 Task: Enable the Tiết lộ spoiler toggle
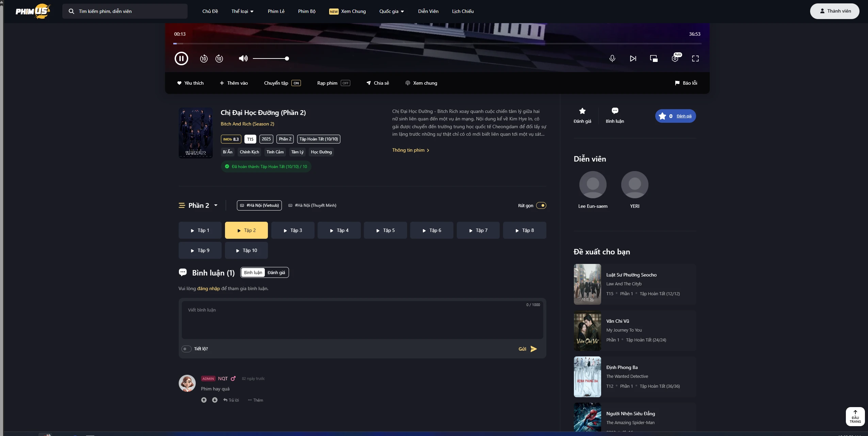tap(186, 349)
